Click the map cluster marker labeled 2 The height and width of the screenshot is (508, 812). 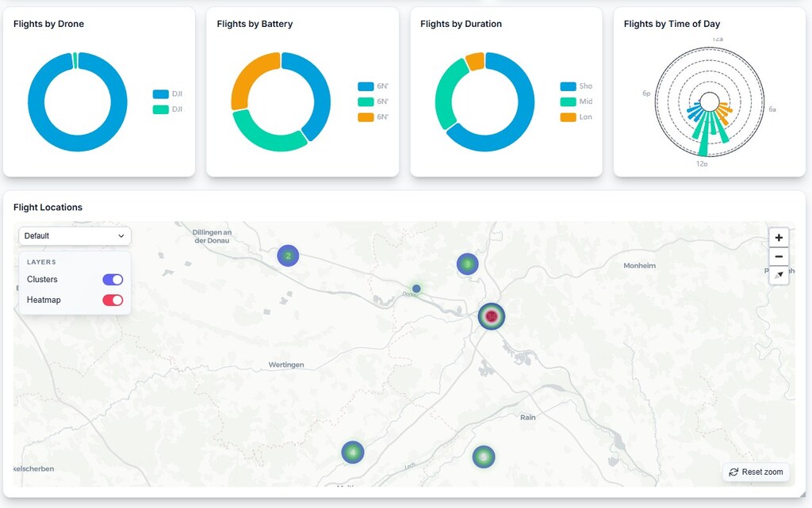(x=288, y=255)
